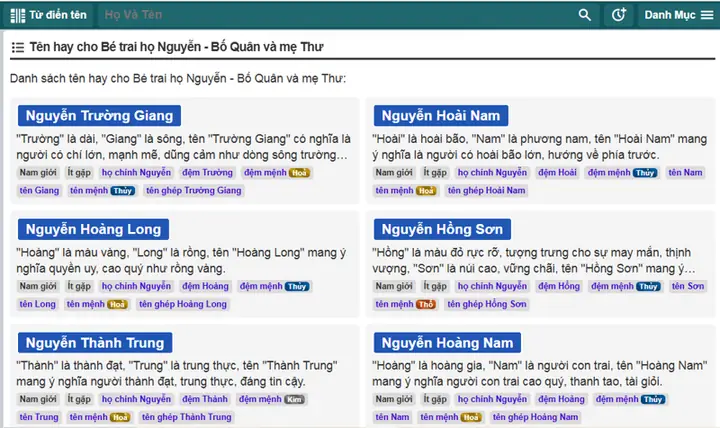Click Ít gặp tag under Hoàng Nam

pyautogui.click(x=435, y=399)
